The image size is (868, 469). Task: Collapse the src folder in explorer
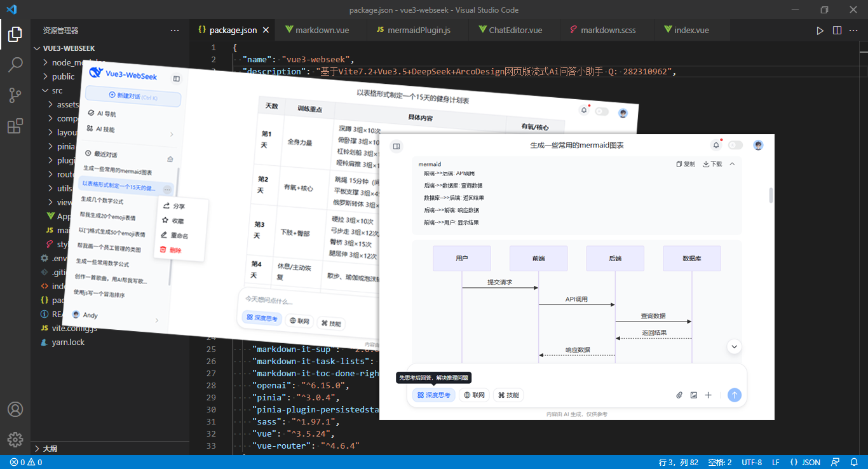point(57,90)
